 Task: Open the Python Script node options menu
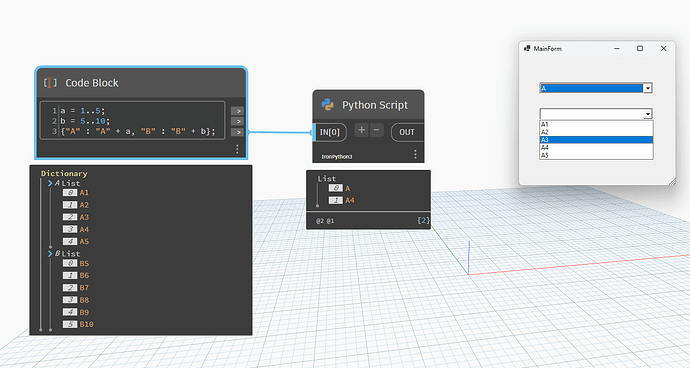tap(415, 154)
